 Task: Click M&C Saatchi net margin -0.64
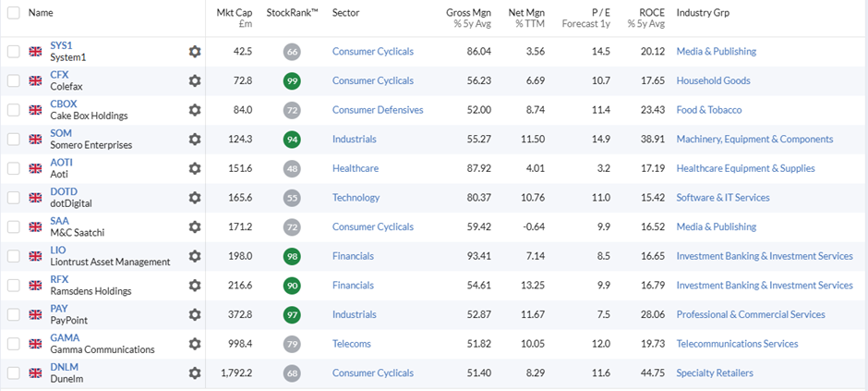(x=533, y=227)
